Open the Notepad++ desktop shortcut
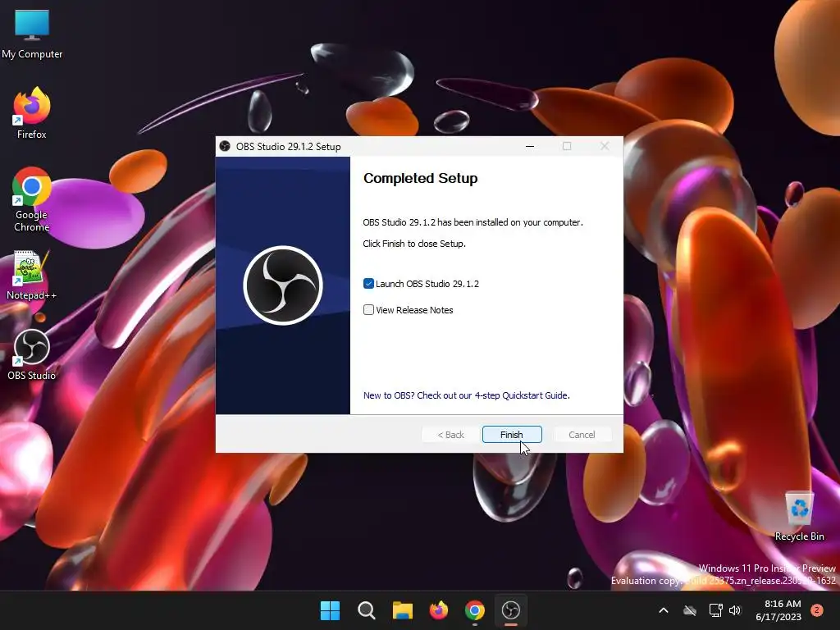The height and width of the screenshot is (630, 840). (x=32, y=275)
